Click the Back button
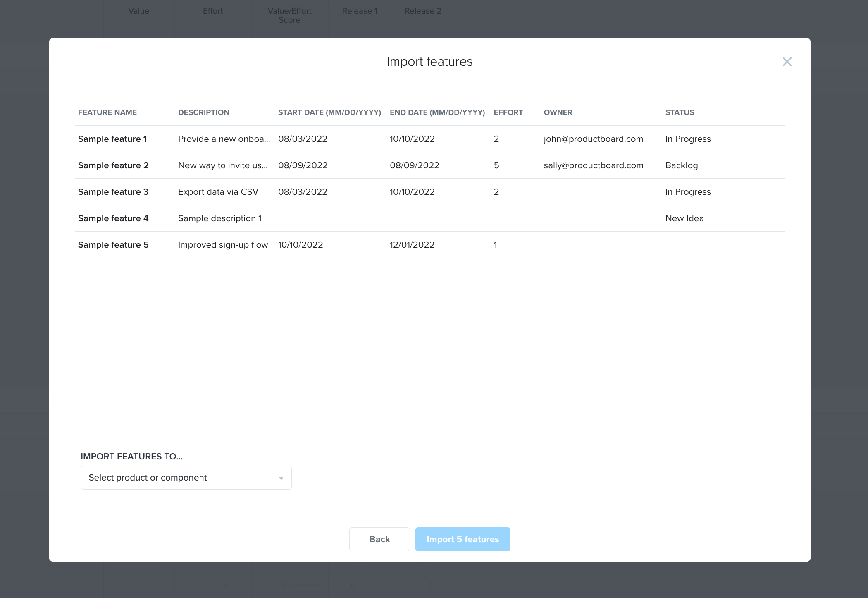Viewport: 868px width, 598px height. (379, 539)
